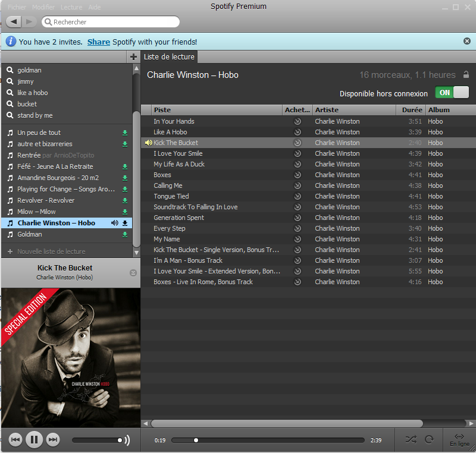The width and height of the screenshot is (476, 453).
Task: Click the now-playing speaker icon on Kick The Bucket row
Action: (148, 143)
